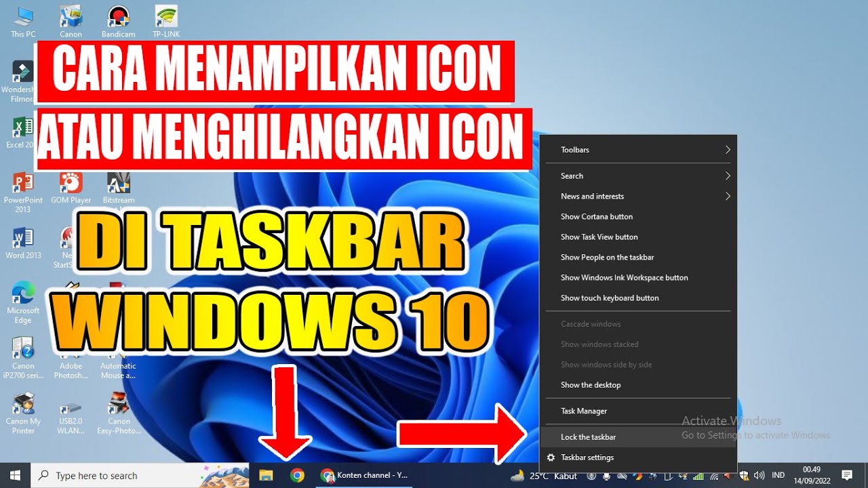Click the GOM Player desktop icon
868x488 pixels.
[71, 188]
